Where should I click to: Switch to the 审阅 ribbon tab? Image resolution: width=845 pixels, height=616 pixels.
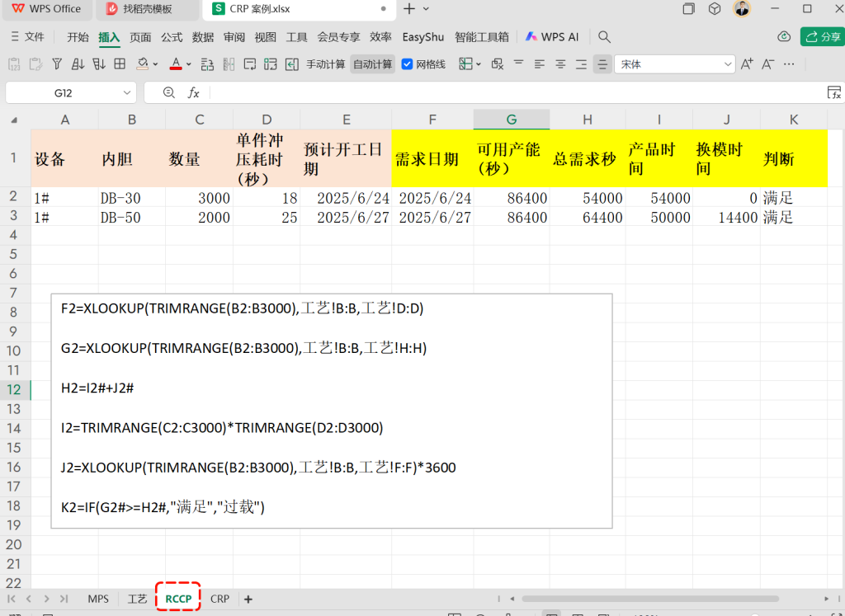pyautogui.click(x=234, y=36)
